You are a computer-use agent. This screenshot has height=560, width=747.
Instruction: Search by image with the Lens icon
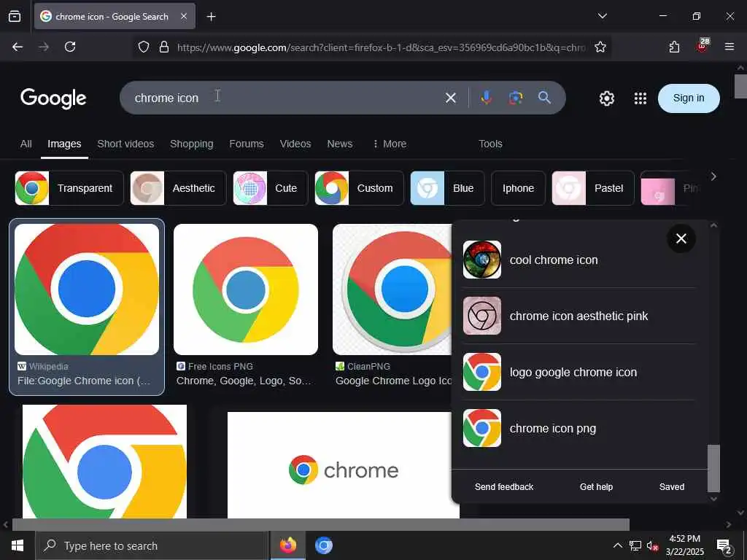(x=516, y=98)
